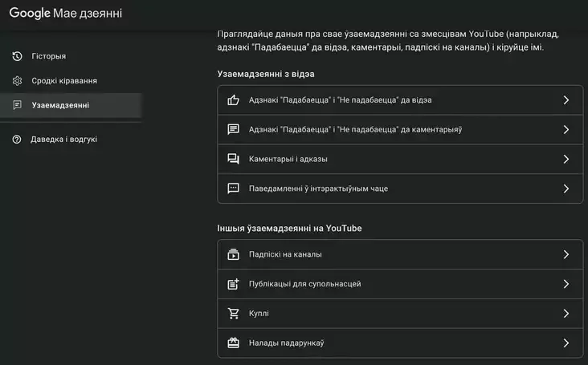
Task: Click the gift settings icon
Action: point(234,343)
